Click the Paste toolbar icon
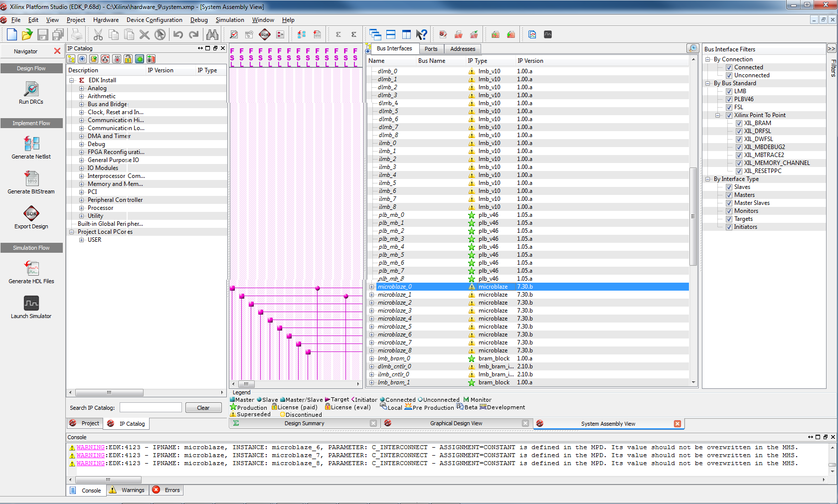The width and height of the screenshot is (838, 504). tap(129, 34)
